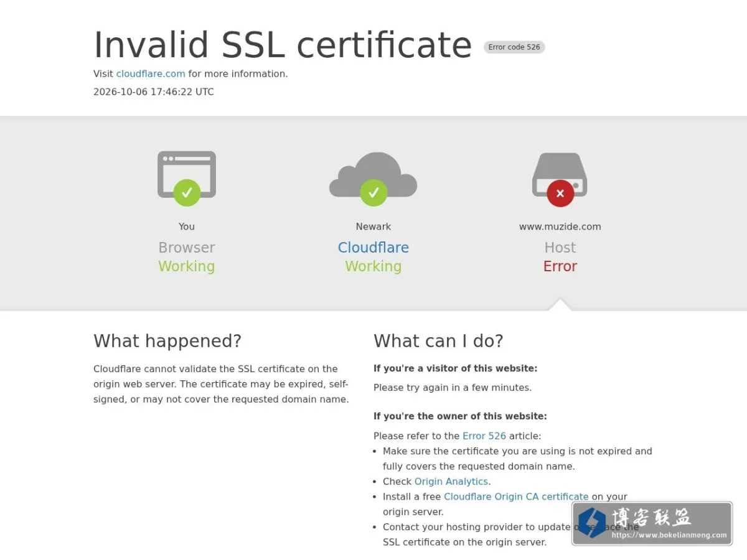
Task: Click the Error code 526 badge
Action: [514, 47]
